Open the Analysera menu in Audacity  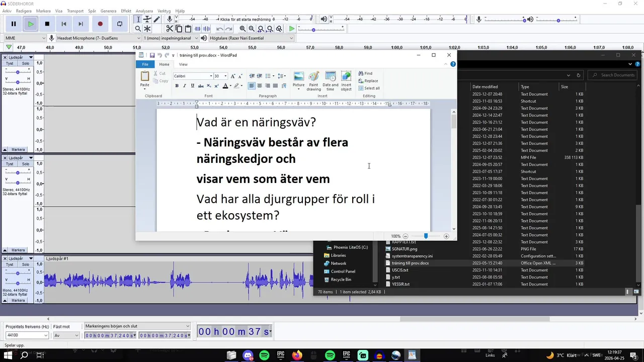point(144,11)
